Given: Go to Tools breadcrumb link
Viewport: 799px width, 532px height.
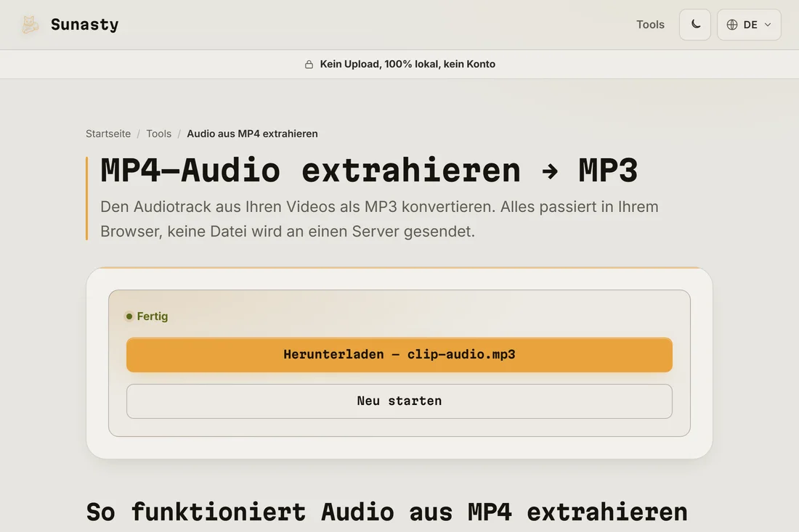Looking at the screenshot, I should point(158,134).
